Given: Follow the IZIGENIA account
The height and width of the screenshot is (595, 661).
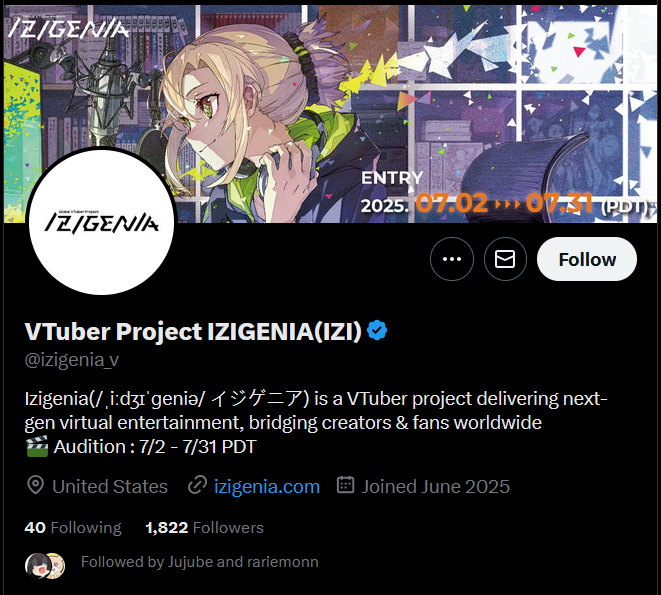Looking at the screenshot, I should pyautogui.click(x=587, y=259).
